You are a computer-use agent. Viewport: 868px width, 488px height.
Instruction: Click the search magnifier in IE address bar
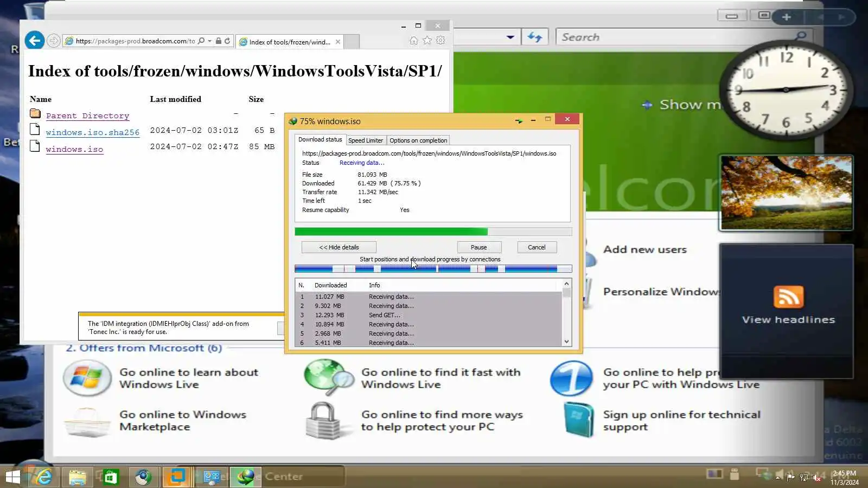click(201, 41)
